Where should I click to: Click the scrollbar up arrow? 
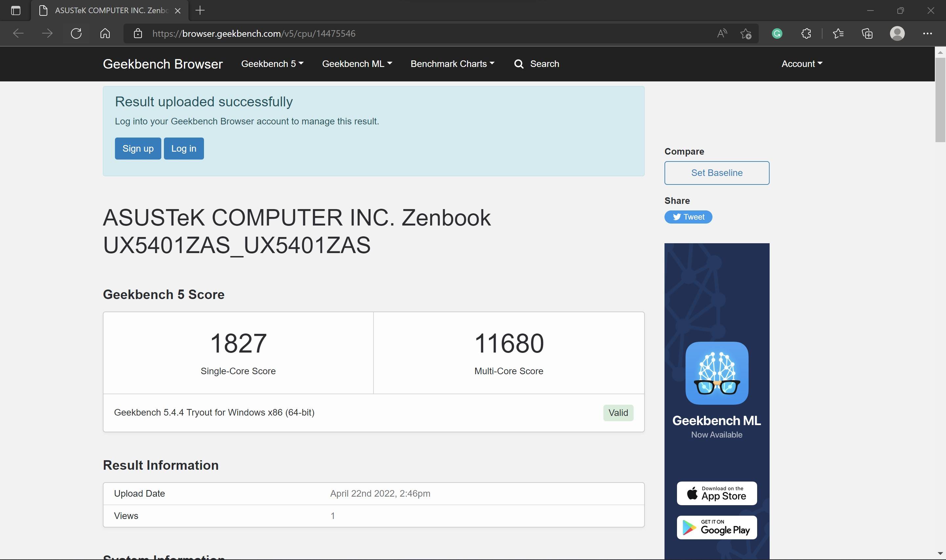(x=940, y=52)
